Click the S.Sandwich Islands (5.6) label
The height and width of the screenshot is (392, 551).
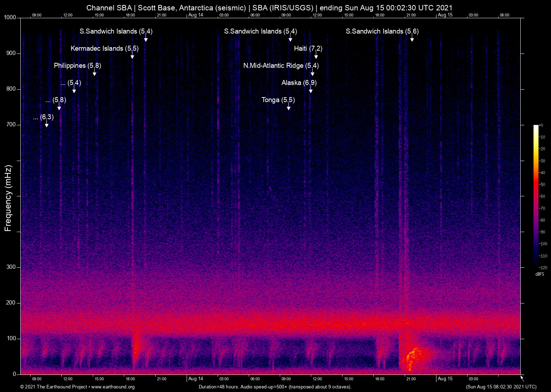pyautogui.click(x=382, y=31)
